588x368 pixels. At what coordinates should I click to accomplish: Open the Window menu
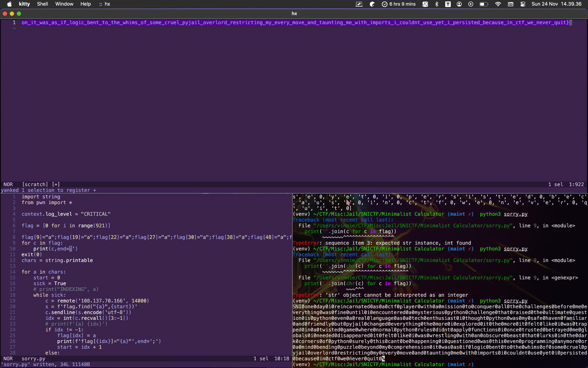pos(64,4)
